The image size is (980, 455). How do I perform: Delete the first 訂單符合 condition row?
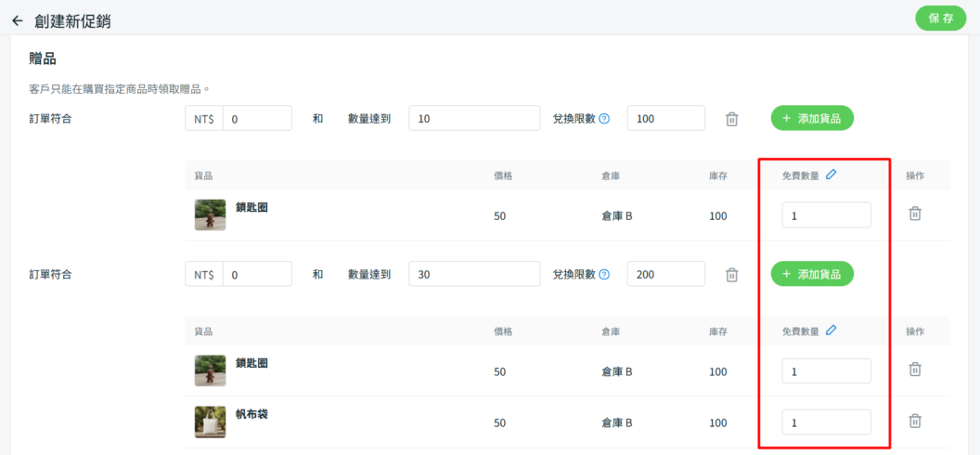point(731,119)
